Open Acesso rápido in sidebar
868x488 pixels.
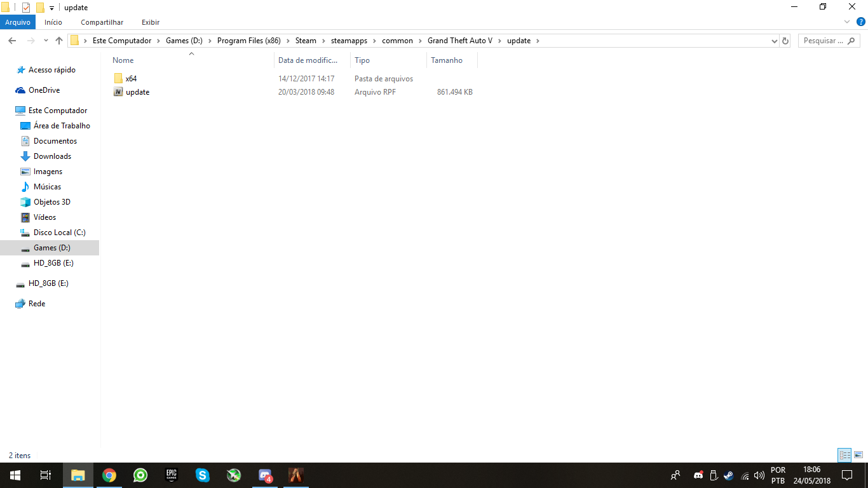(x=51, y=70)
